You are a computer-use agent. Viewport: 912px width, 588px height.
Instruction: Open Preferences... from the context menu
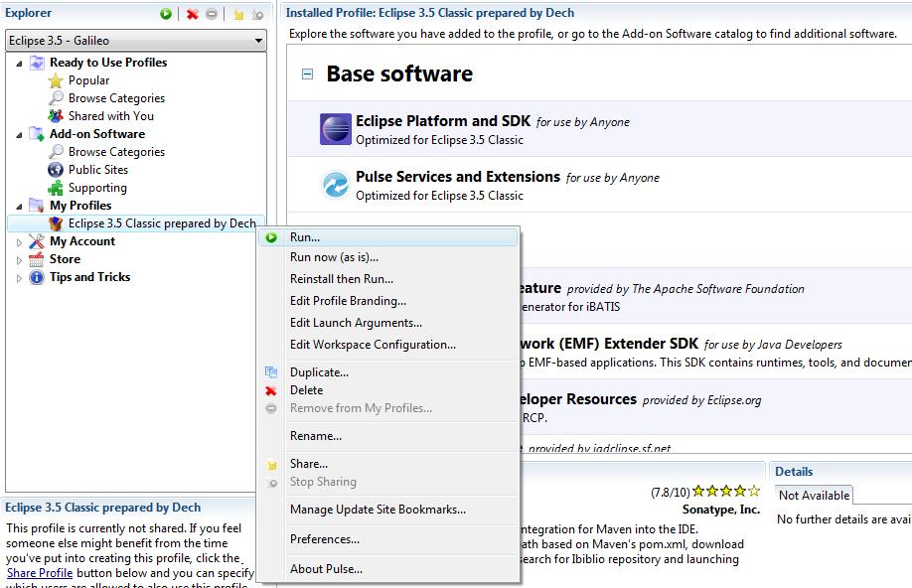(388, 539)
